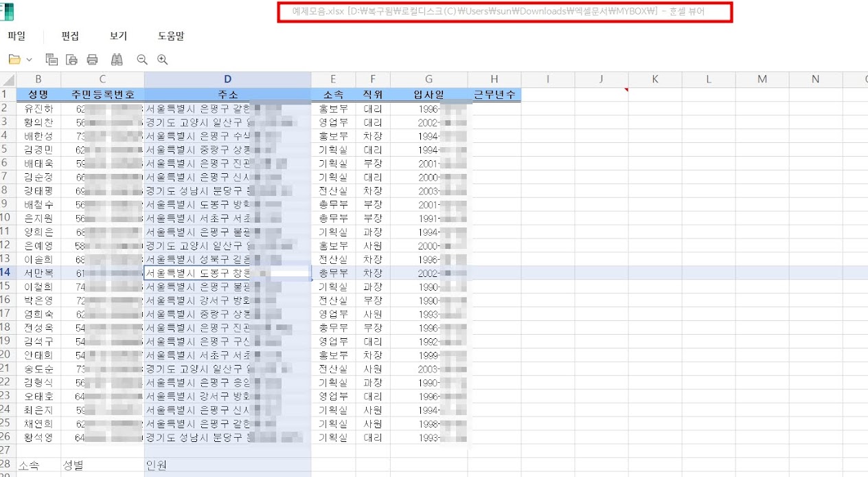This screenshot has height=477, width=868.
Task: Select the Copy icon on the toolbar
Action: click(52, 60)
